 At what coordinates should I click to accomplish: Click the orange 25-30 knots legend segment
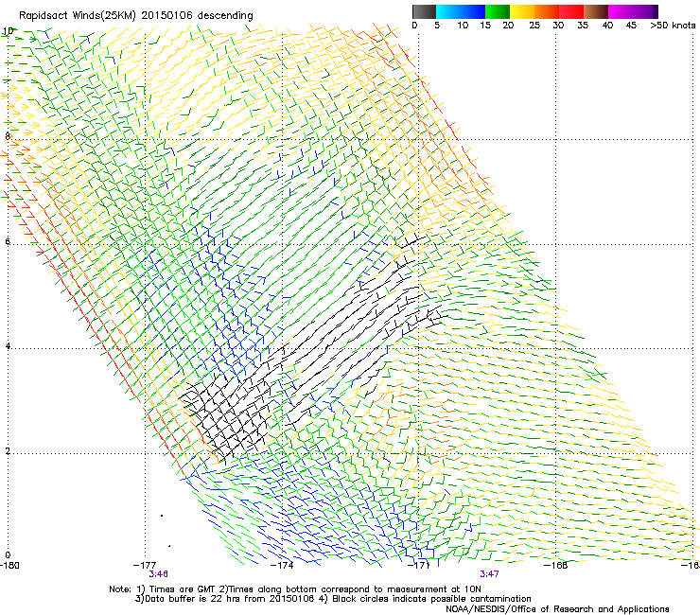click(547, 11)
